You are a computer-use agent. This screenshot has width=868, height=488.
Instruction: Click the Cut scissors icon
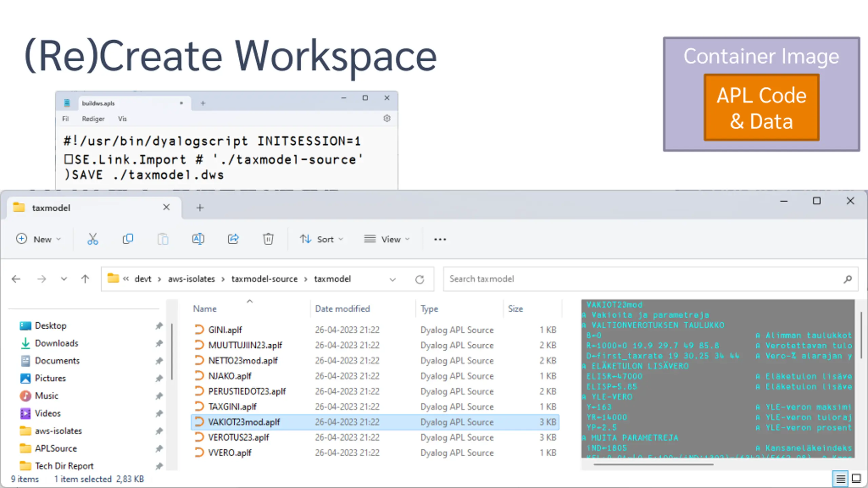click(x=93, y=239)
